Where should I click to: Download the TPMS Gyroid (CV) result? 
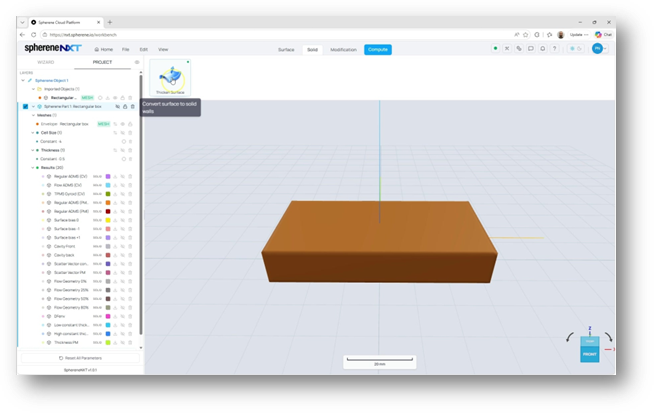(115, 194)
